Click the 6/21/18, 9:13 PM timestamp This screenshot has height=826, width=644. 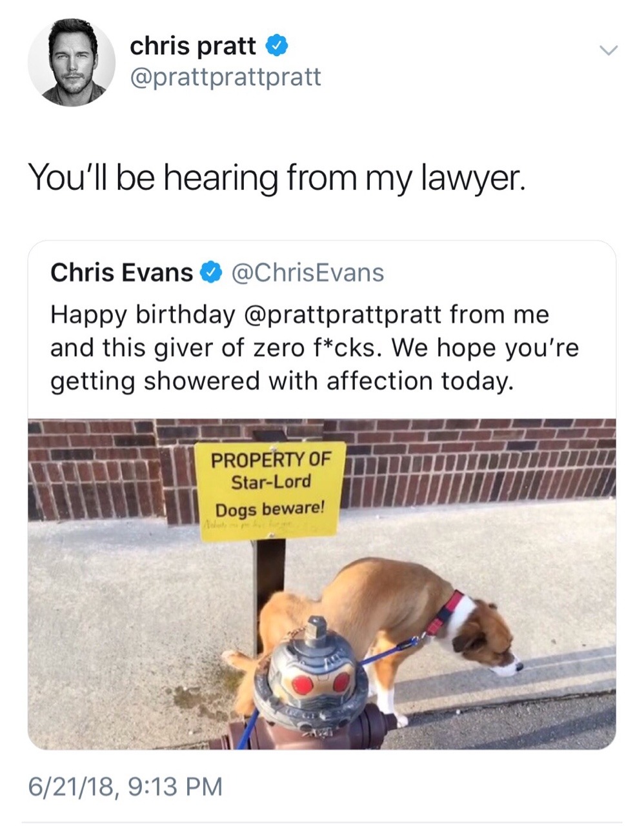(x=125, y=786)
